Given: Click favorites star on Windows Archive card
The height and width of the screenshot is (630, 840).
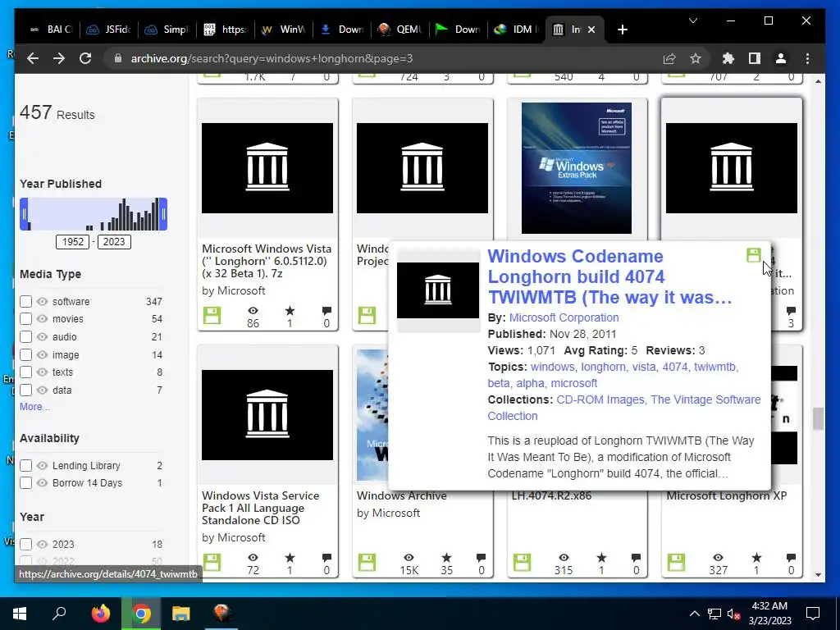Looking at the screenshot, I should 446,558.
